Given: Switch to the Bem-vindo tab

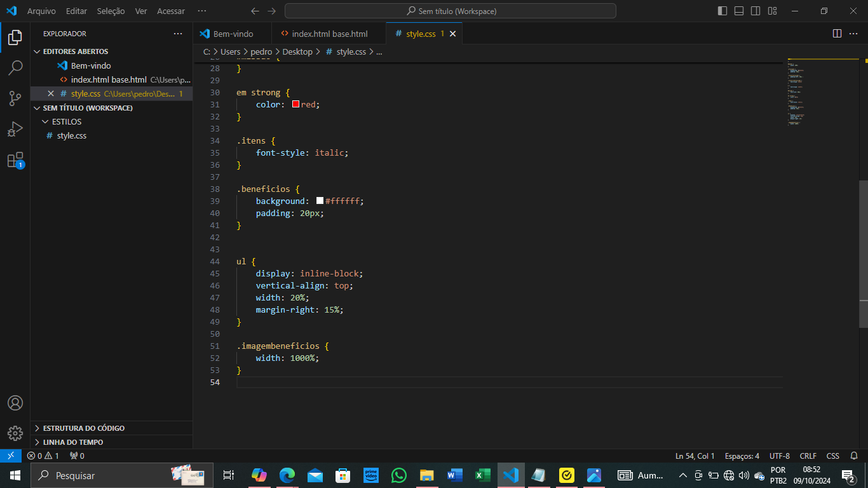Looking at the screenshot, I should coord(232,34).
